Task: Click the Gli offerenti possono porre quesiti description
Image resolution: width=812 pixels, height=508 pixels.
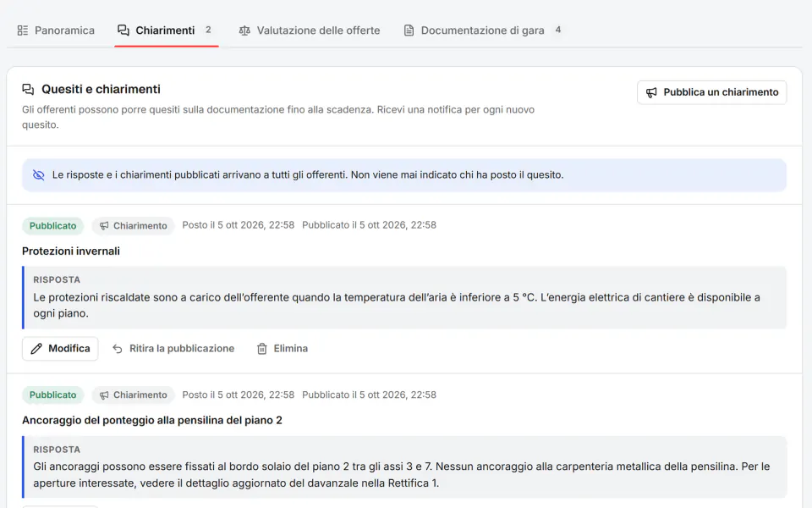Action: 278,117
